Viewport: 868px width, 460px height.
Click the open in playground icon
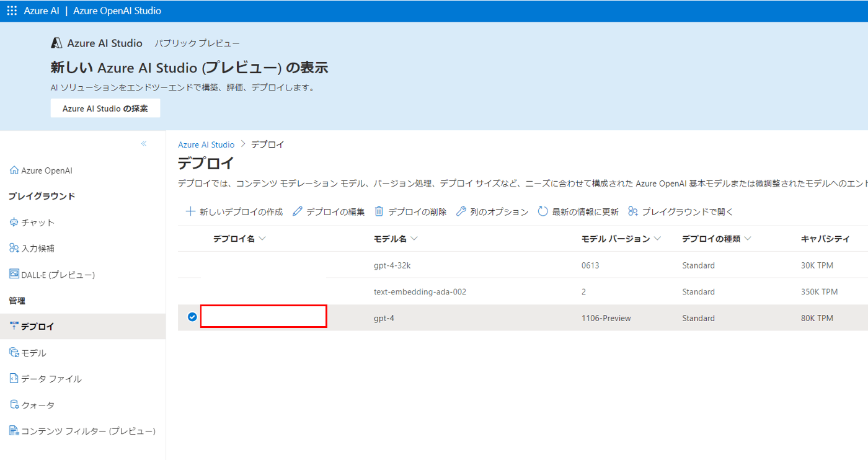tap(632, 211)
